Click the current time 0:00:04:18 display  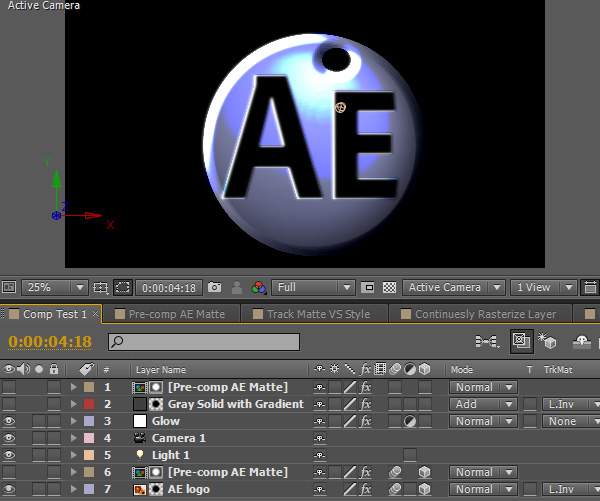pyautogui.click(x=50, y=342)
